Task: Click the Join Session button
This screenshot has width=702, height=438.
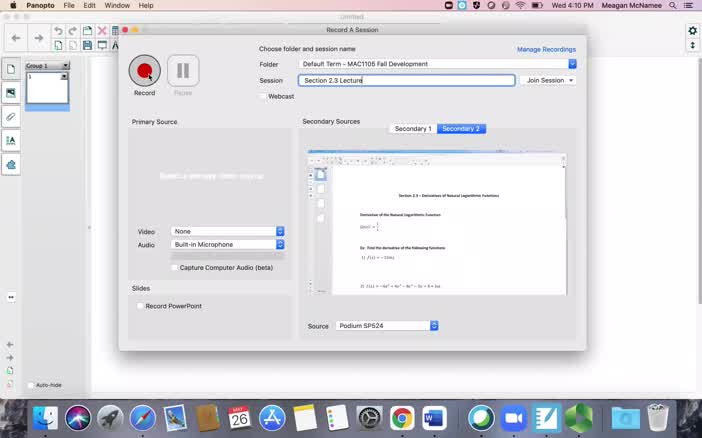Action: click(x=548, y=80)
